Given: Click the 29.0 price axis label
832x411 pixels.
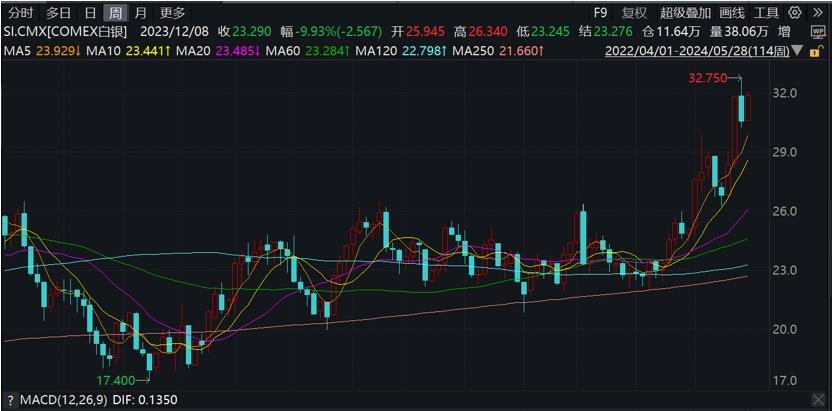Looking at the screenshot, I should click(786, 152).
